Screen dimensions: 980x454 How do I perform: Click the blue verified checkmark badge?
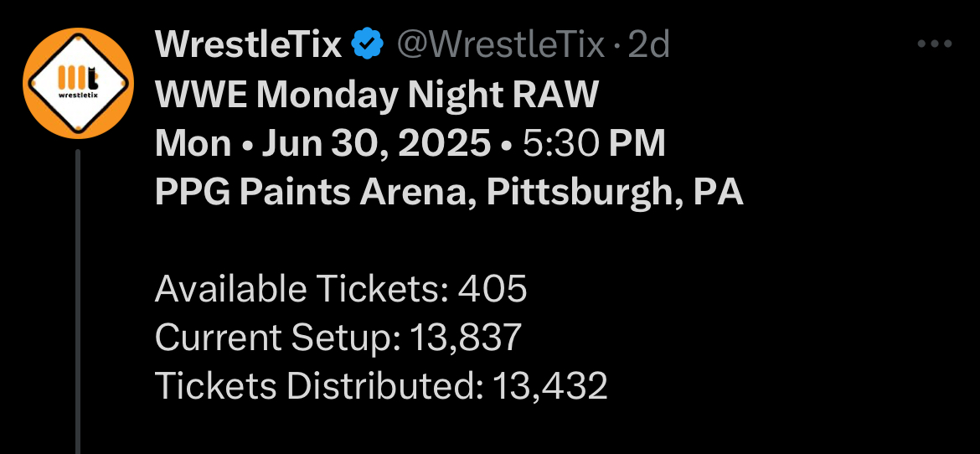(x=367, y=45)
